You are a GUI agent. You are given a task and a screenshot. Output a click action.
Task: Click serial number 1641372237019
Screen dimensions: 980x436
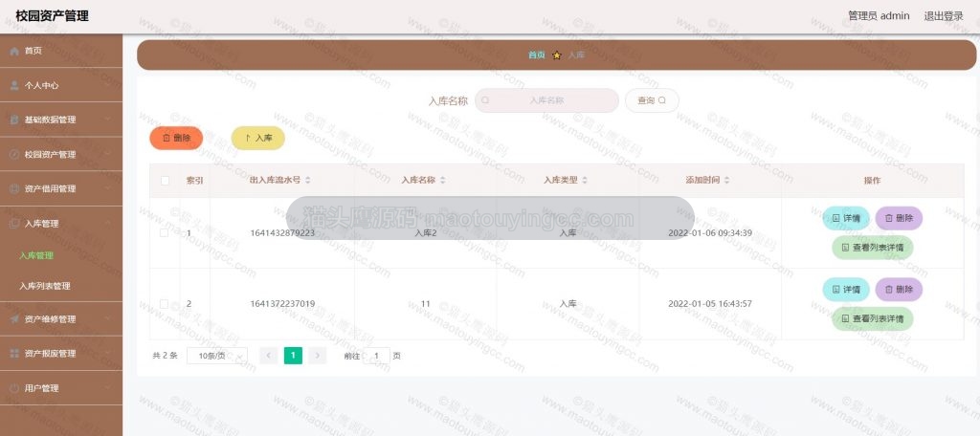click(x=282, y=304)
